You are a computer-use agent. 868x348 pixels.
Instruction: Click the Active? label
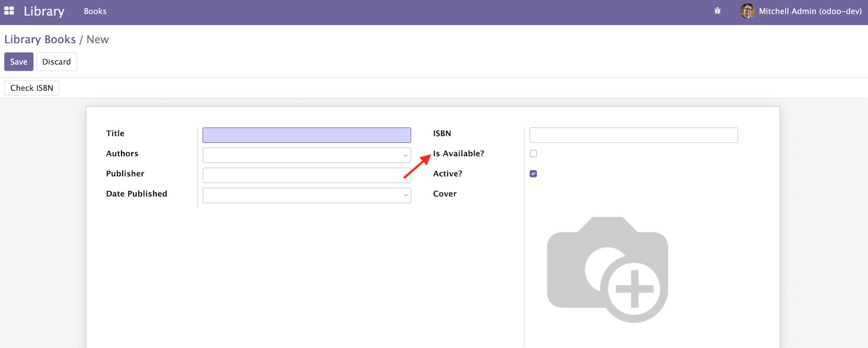(x=448, y=174)
